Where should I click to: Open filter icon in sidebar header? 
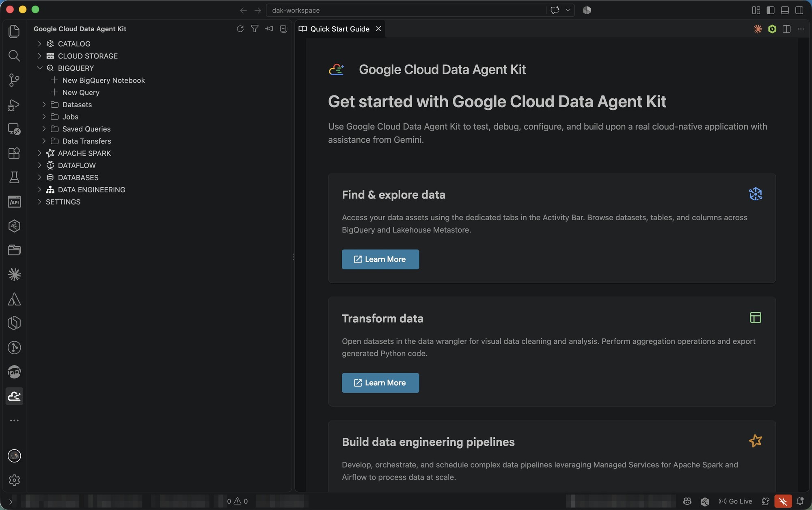(x=255, y=29)
